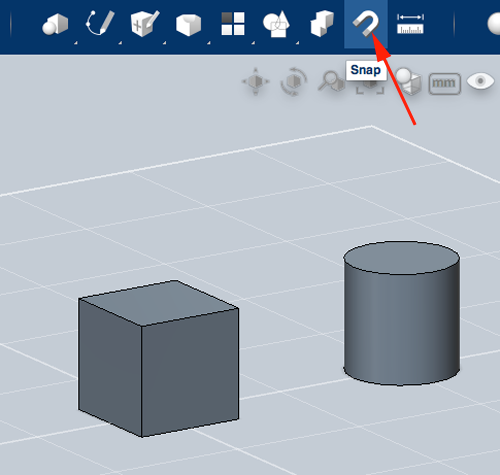Open the Construct tool with plus box
The image size is (500, 475).
[145, 23]
